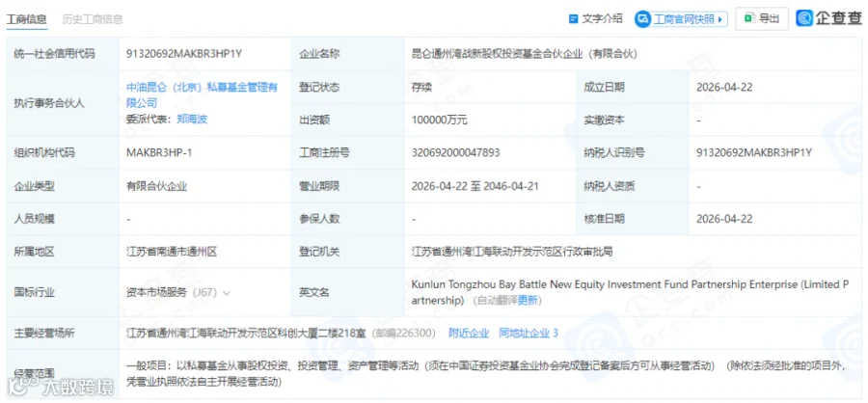Click camera icon in 工商官网快照
The image size is (868, 403).
point(643,19)
